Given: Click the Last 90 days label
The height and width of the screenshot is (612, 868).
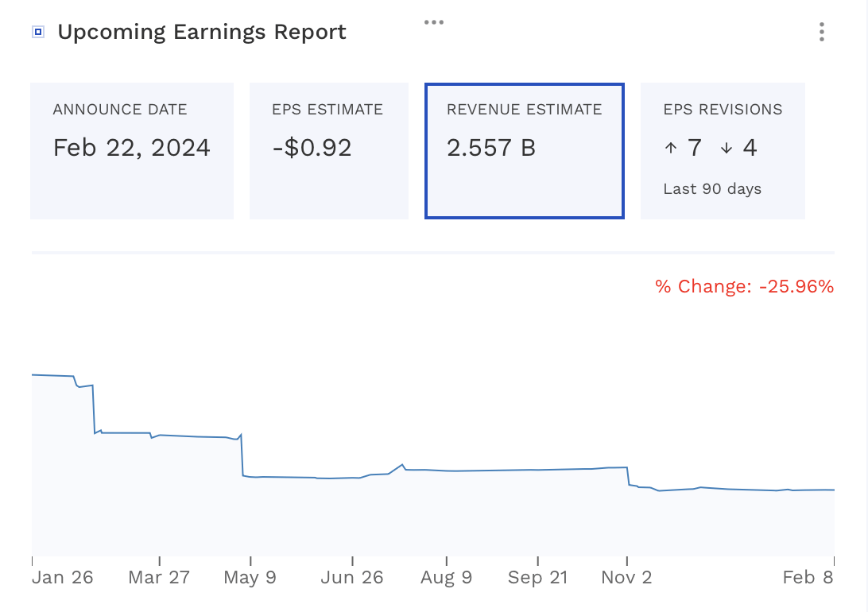Looking at the screenshot, I should [x=711, y=188].
